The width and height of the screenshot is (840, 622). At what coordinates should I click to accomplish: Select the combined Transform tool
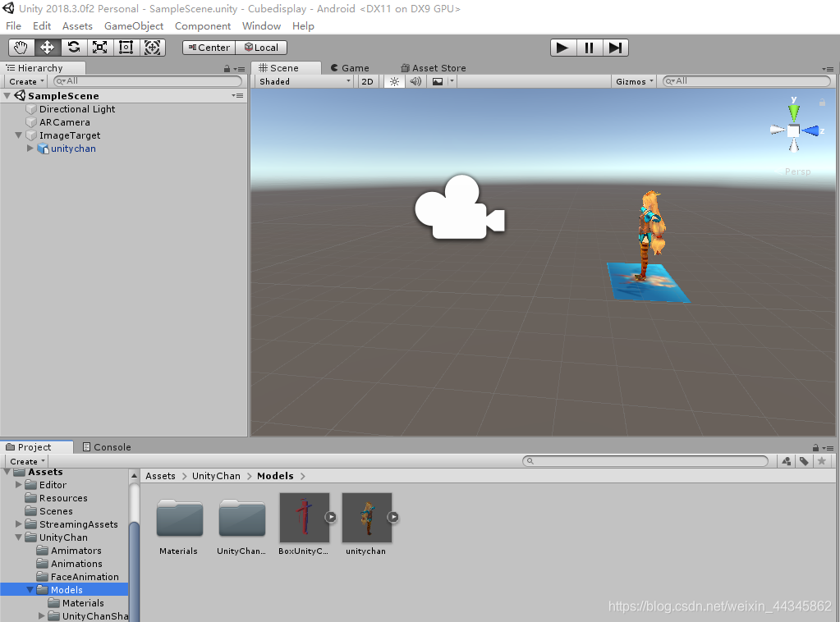pyautogui.click(x=152, y=48)
